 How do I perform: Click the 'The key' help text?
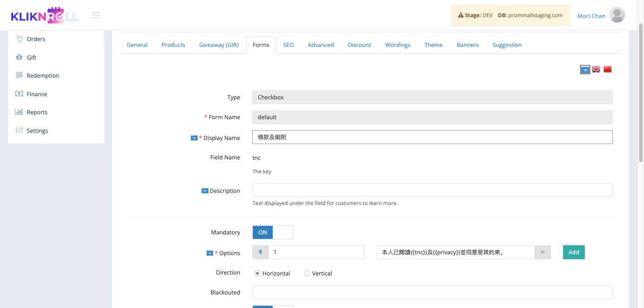(x=262, y=172)
